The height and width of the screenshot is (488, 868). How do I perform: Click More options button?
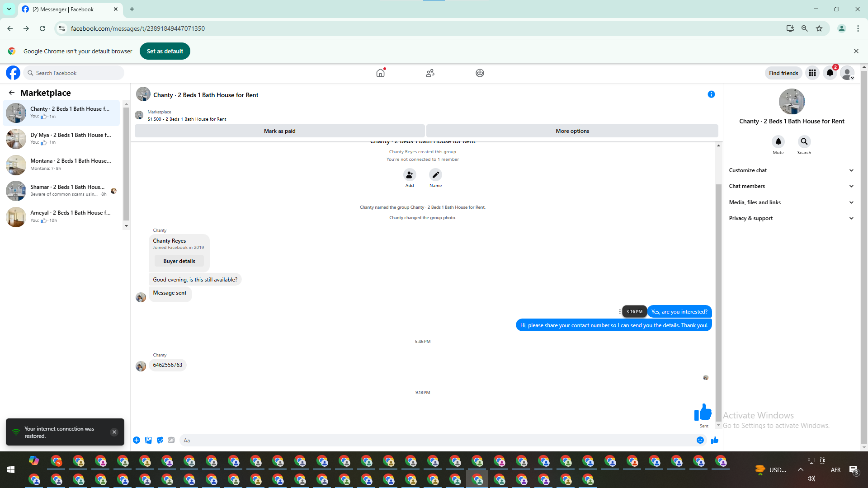(x=572, y=131)
